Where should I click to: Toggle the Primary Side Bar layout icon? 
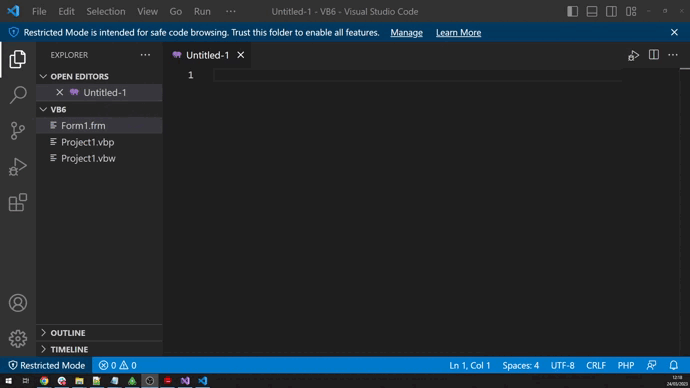click(573, 11)
